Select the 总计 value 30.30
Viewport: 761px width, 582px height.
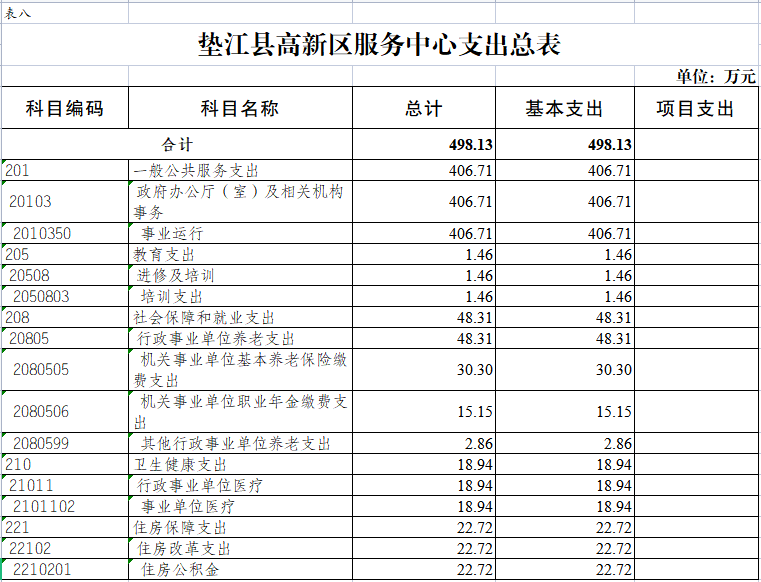point(424,369)
